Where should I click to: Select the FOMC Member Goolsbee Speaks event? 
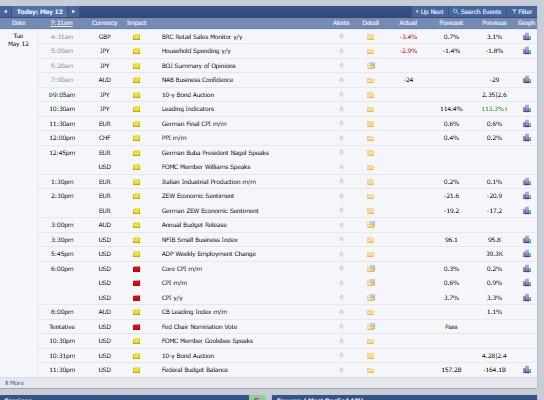[207, 341]
